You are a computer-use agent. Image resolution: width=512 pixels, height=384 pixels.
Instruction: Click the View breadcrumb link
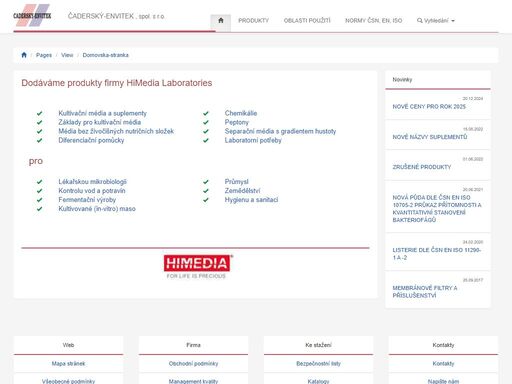click(67, 55)
